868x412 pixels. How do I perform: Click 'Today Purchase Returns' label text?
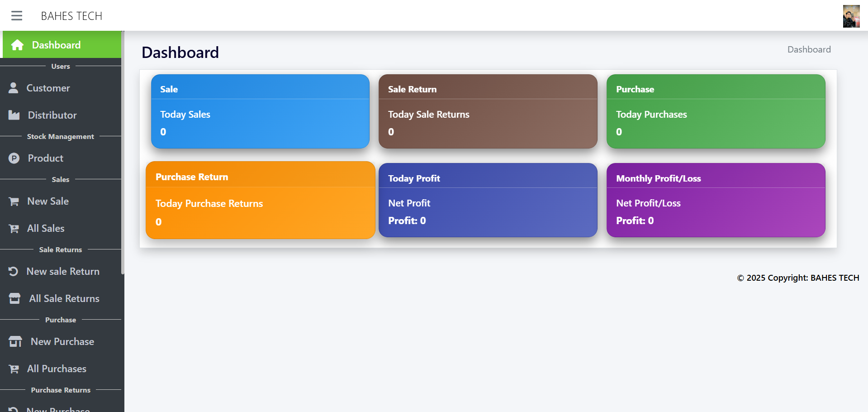click(x=209, y=204)
